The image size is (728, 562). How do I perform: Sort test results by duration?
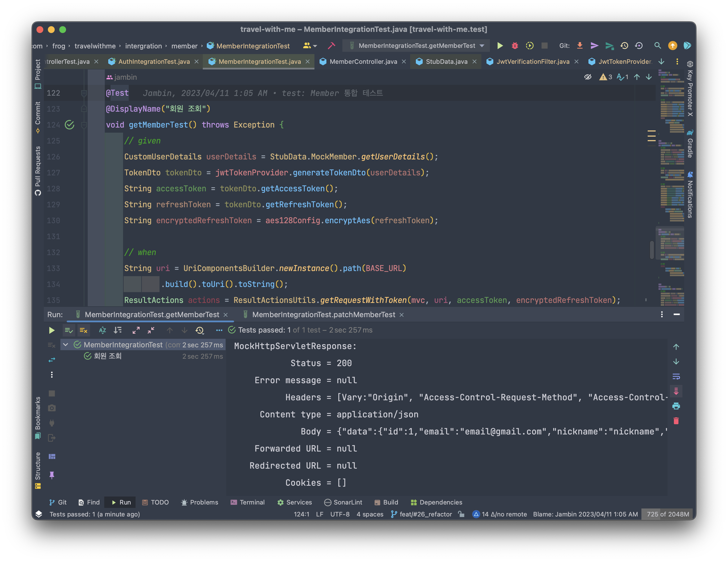pyautogui.click(x=117, y=330)
